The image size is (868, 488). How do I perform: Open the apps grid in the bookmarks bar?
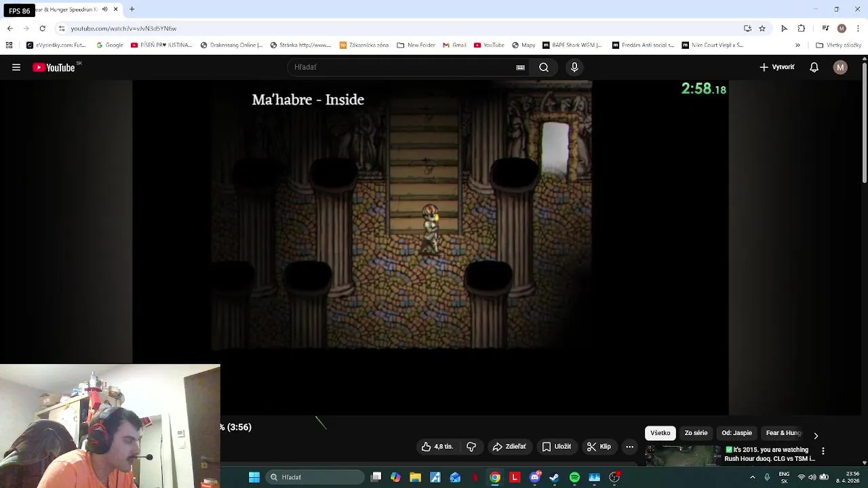(x=9, y=45)
